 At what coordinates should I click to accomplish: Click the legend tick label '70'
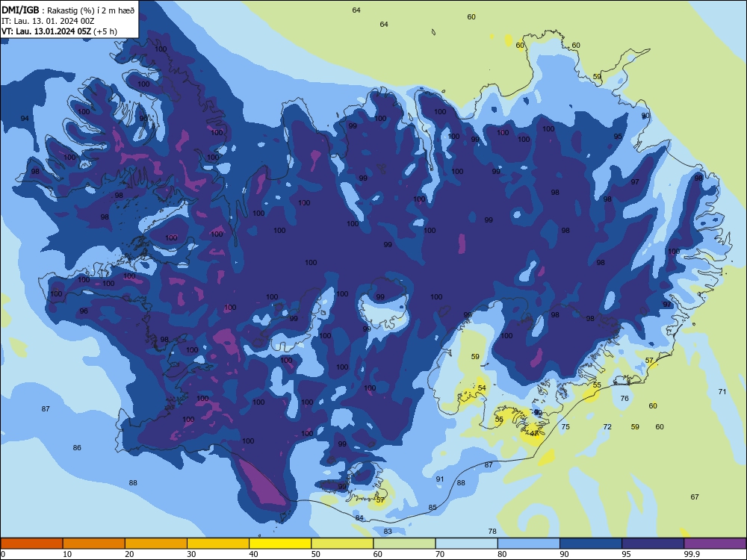tap(440, 554)
